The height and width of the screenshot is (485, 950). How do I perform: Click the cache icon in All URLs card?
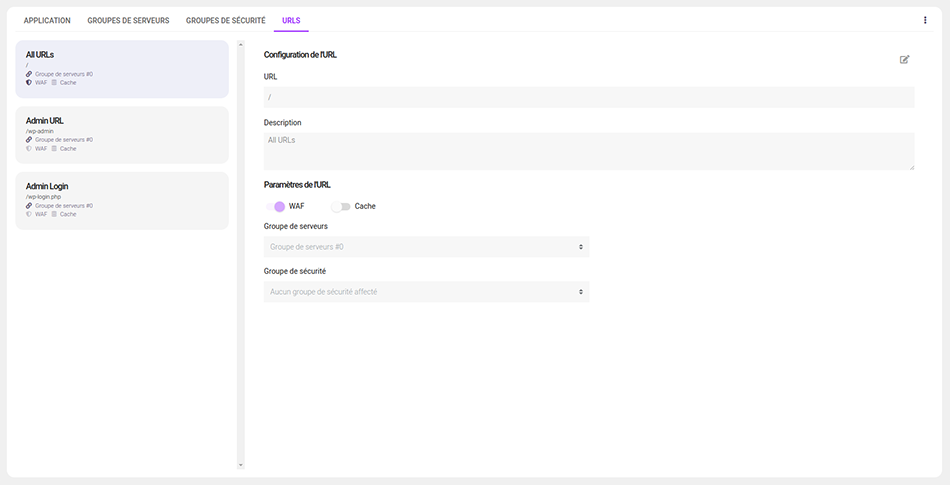pyautogui.click(x=54, y=82)
